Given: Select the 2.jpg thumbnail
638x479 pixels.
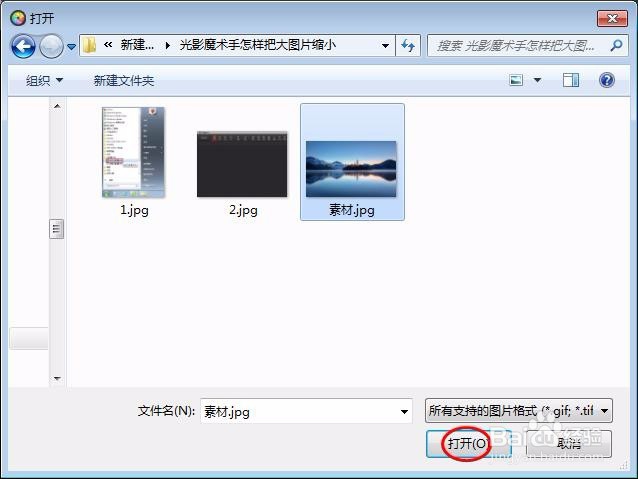Looking at the screenshot, I should [x=242, y=164].
